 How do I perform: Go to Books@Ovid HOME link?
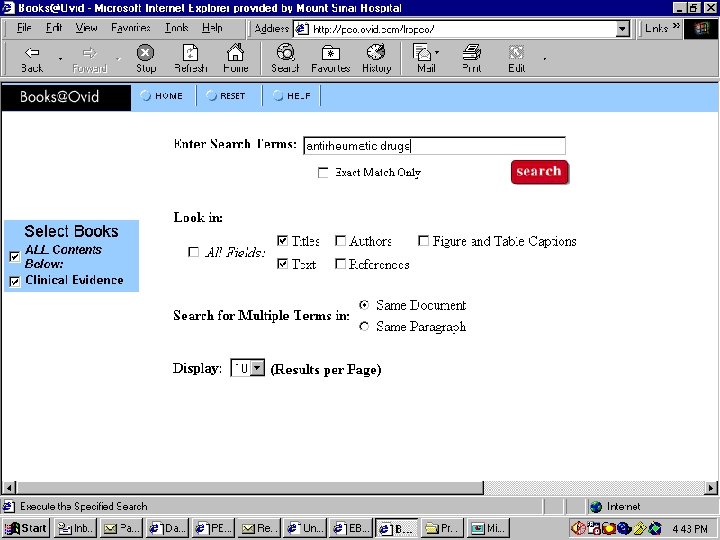pos(162,96)
